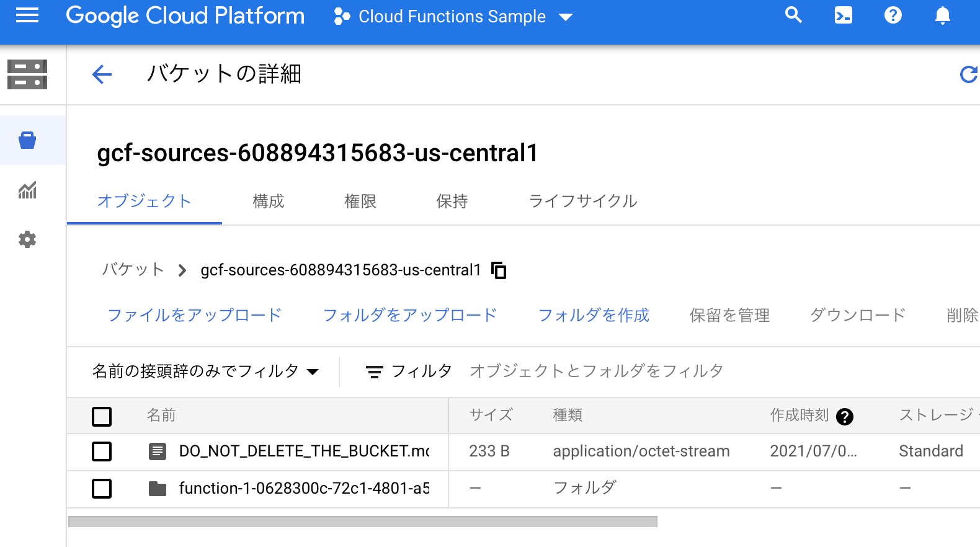Click the horizontal table scrollbar
This screenshot has width=980, height=547.
363,522
